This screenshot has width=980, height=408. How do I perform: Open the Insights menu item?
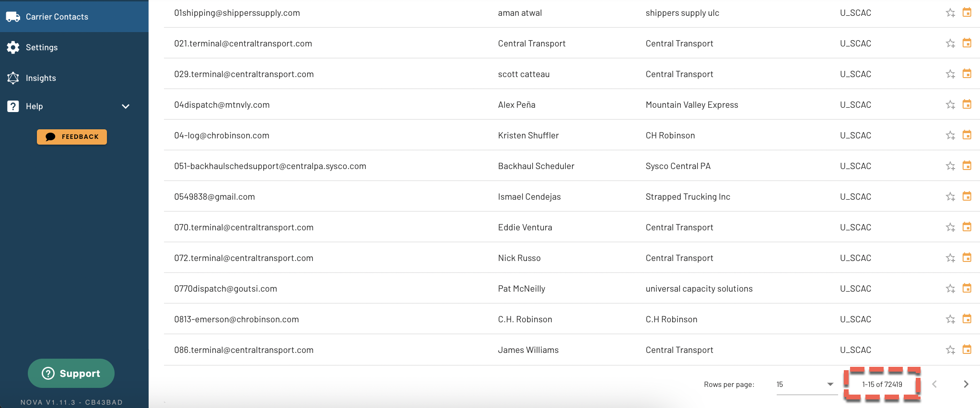74,78
